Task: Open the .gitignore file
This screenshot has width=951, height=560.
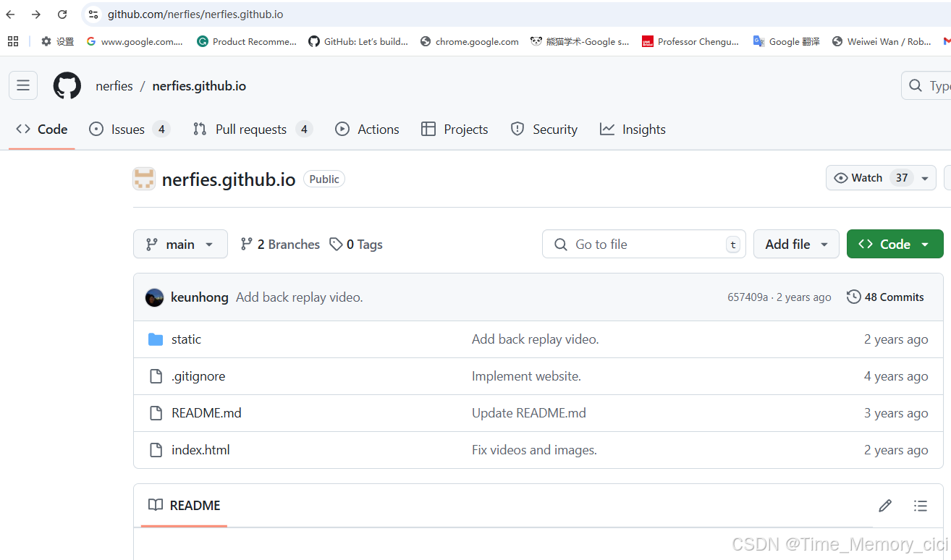Action: pos(198,376)
